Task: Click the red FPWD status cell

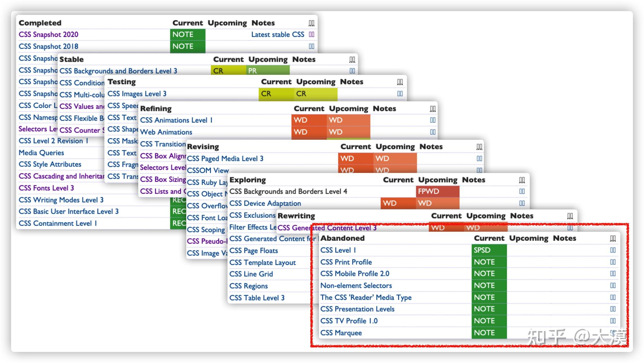Action: coord(437,191)
